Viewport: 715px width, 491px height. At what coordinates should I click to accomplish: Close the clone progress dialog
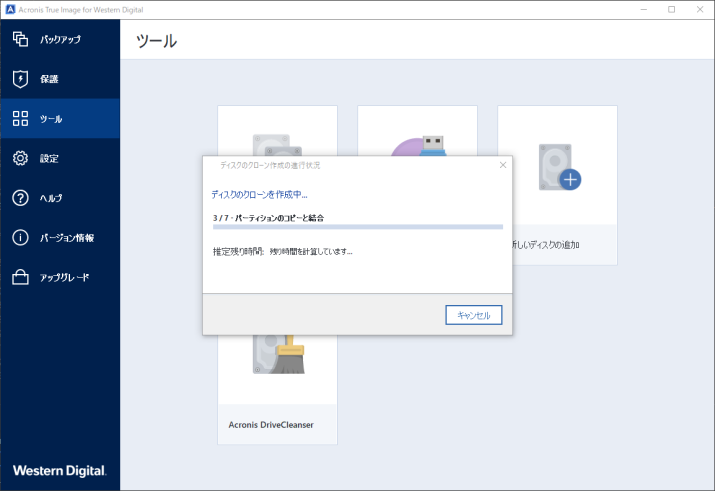502,164
